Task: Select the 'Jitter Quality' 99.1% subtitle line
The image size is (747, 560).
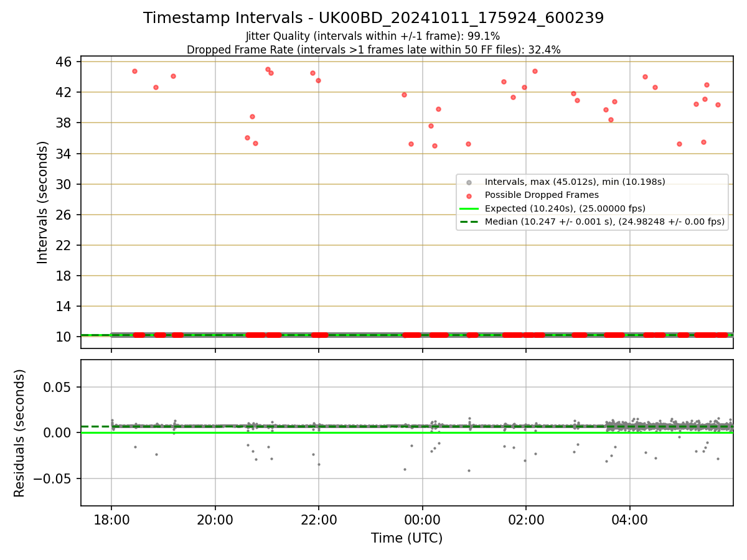Action: click(x=373, y=37)
